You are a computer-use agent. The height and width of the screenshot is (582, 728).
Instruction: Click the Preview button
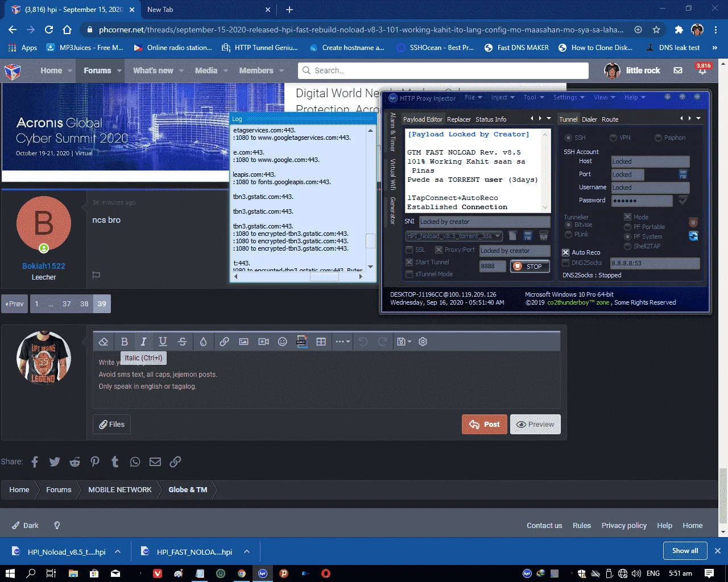tap(535, 424)
